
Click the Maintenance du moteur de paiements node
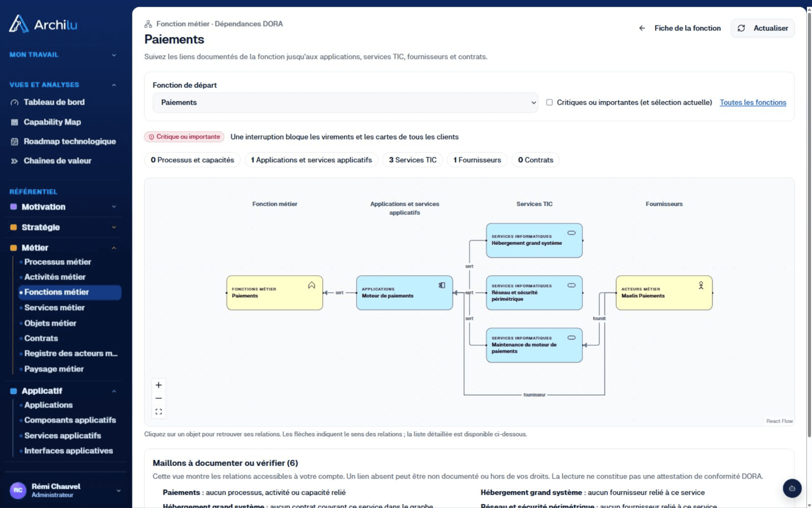click(x=534, y=345)
